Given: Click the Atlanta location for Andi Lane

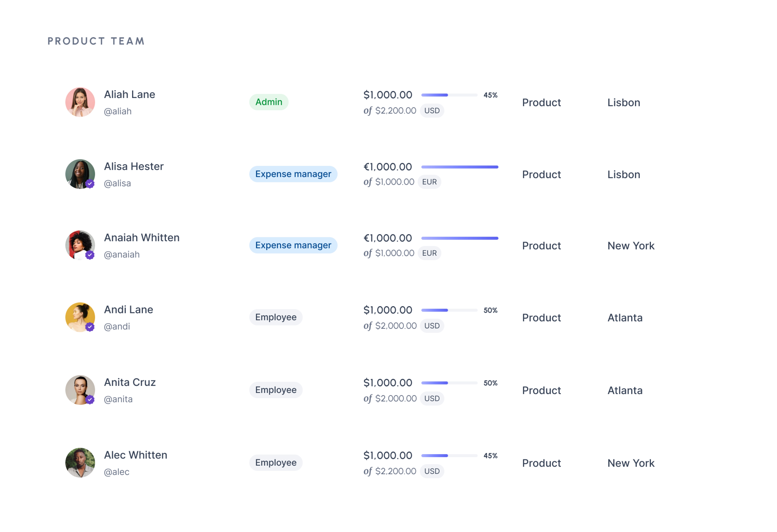Looking at the screenshot, I should tap(625, 318).
